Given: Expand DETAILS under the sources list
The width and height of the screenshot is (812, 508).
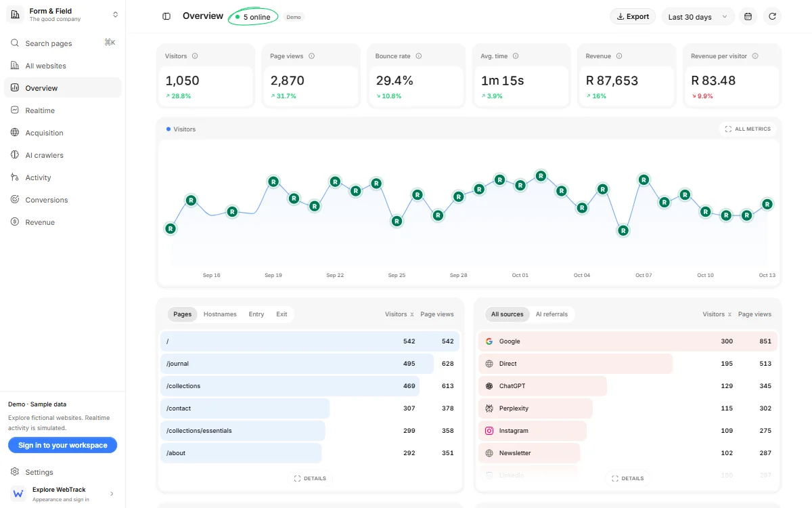Looking at the screenshot, I should [x=628, y=478].
